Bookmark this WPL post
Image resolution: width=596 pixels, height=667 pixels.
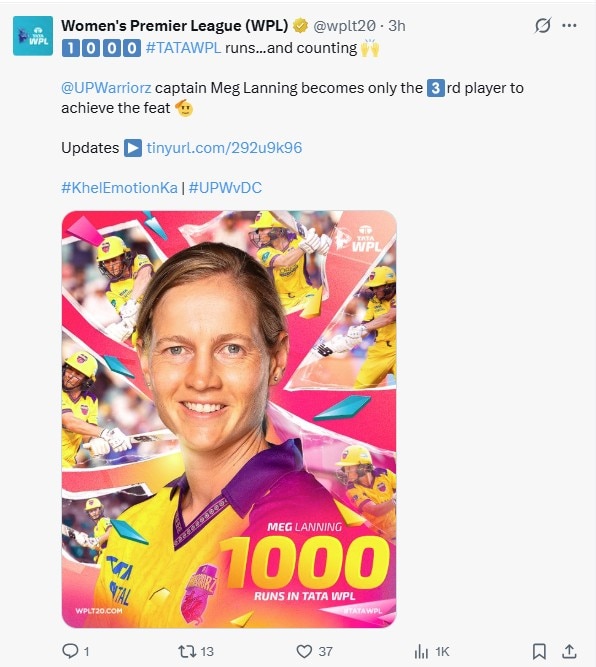[x=539, y=651]
